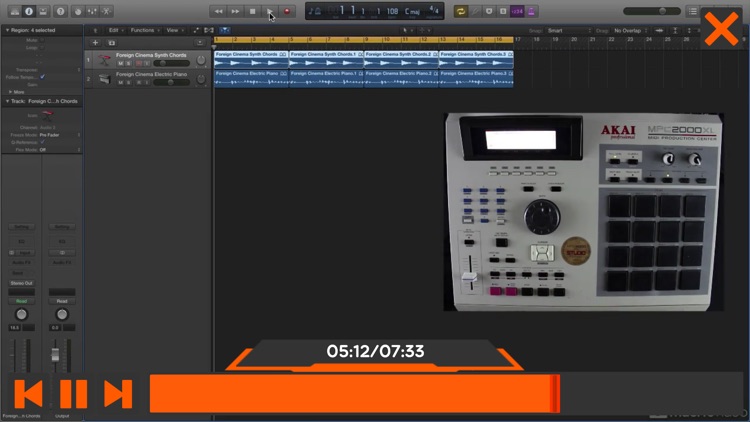Viewport: 750px width, 422px height.
Task: Toggle the blue Catch Playhead button
Action: click(224, 30)
